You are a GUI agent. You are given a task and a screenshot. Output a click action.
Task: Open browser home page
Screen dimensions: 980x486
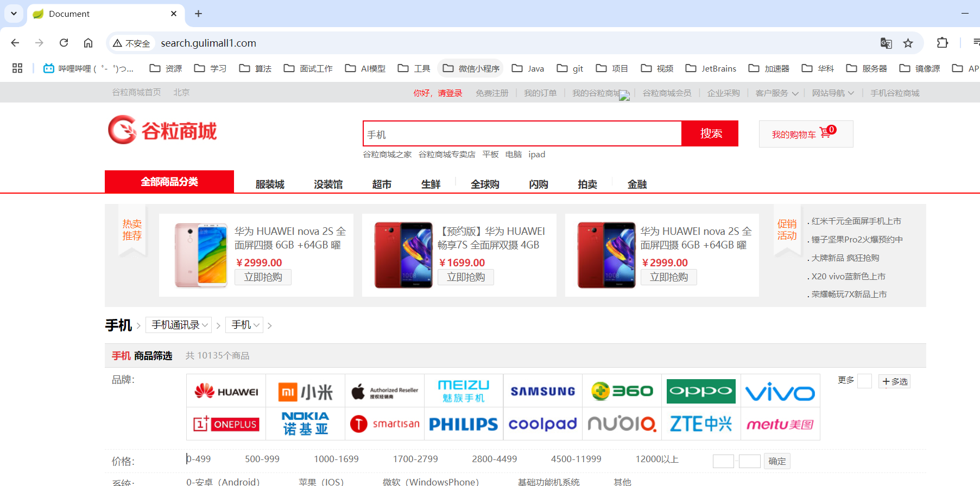pyautogui.click(x=88, y=43)
